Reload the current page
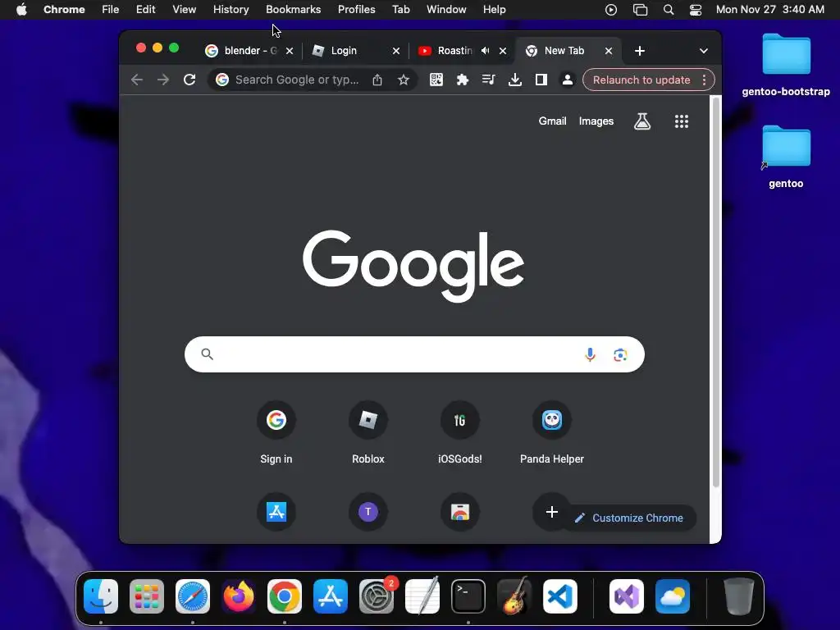Viewport: 840px width, 630px height. coord(189,80)
